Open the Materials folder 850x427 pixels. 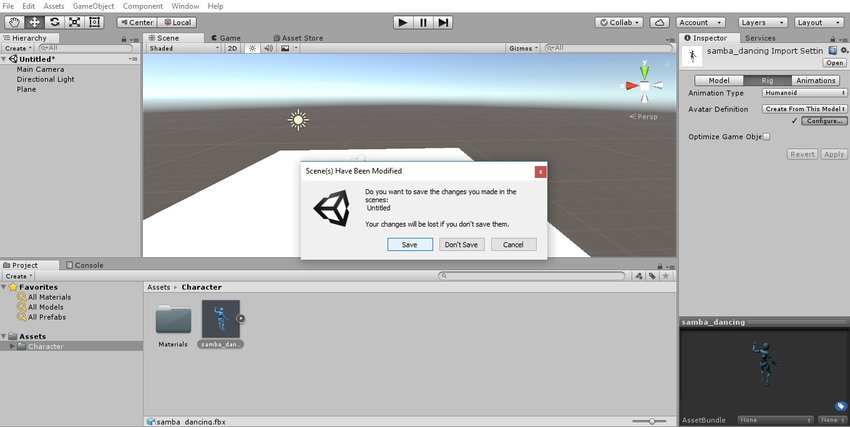[173, 319]
